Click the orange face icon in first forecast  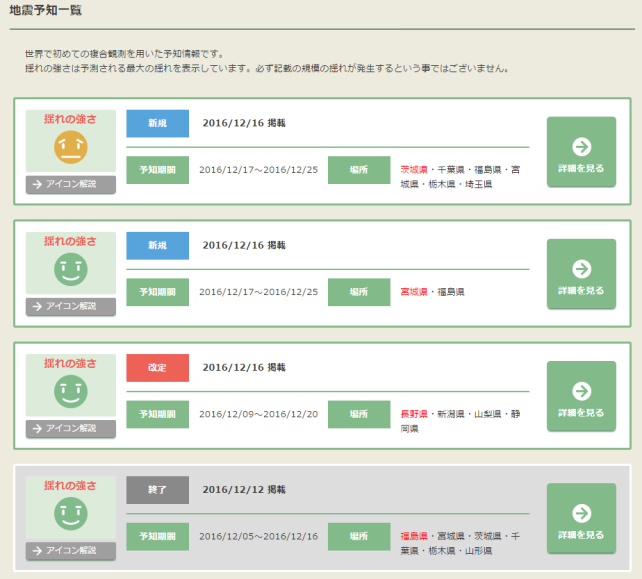click(71, 149)
